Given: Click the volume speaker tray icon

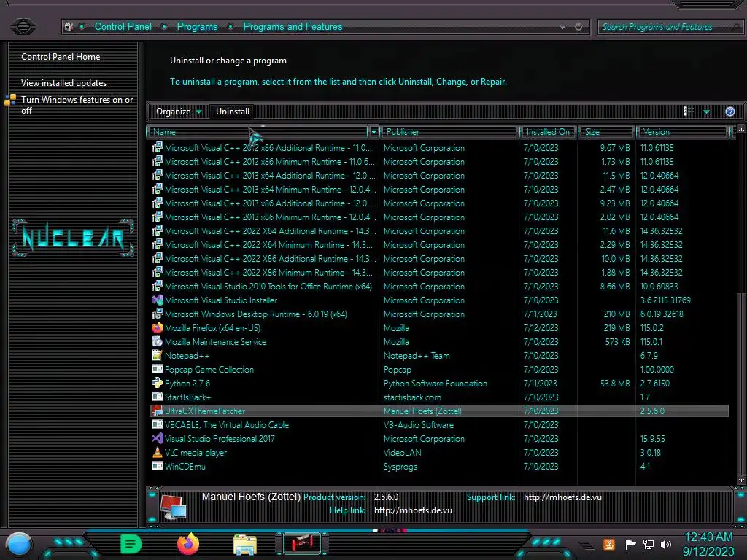Looking at the screenshot, I should coord(666,544).
